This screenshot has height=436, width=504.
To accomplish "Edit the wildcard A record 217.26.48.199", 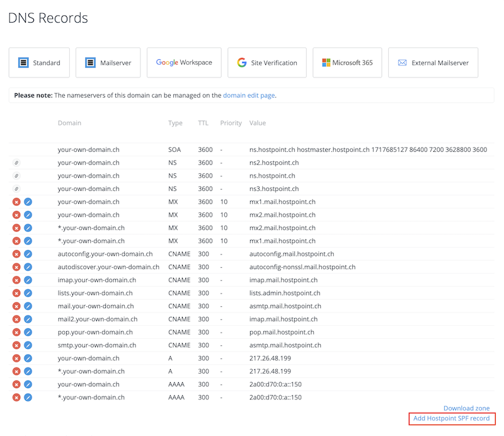I will 28,371.
